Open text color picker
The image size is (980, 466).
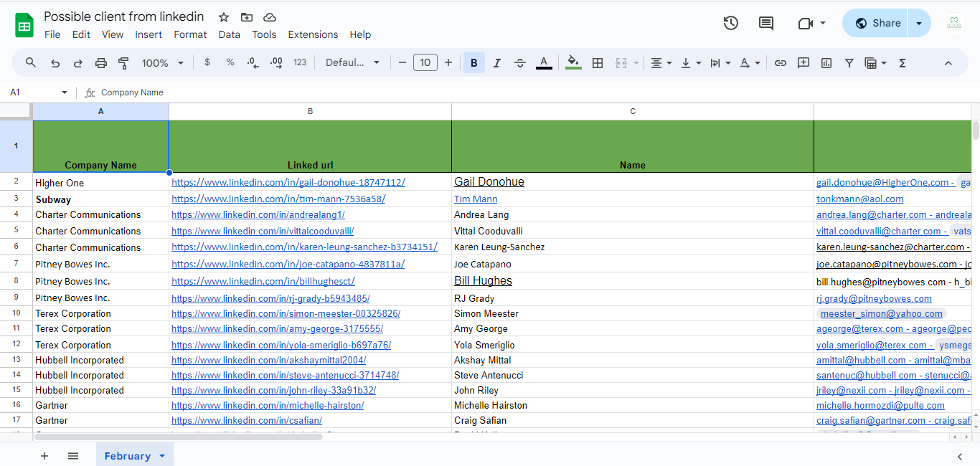pyautogui.click(x=545, y=63)
